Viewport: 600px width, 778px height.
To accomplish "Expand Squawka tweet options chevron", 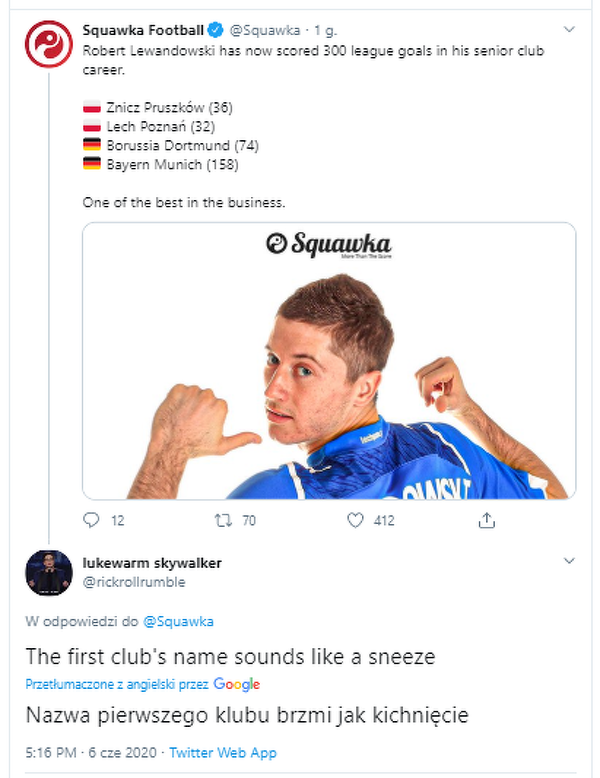I will pyautogui.click(x=569, y=30).
